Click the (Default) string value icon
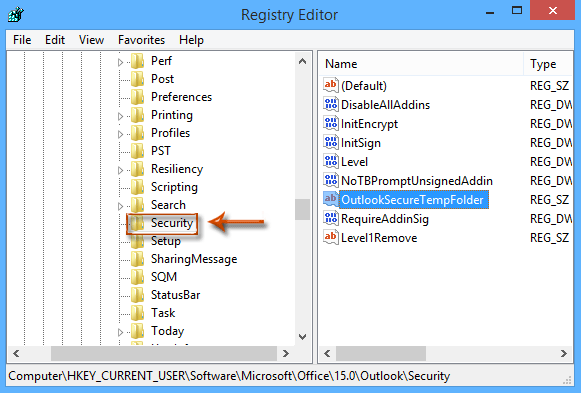The width and height of the screenshot is (581, 393). (331, 85)
